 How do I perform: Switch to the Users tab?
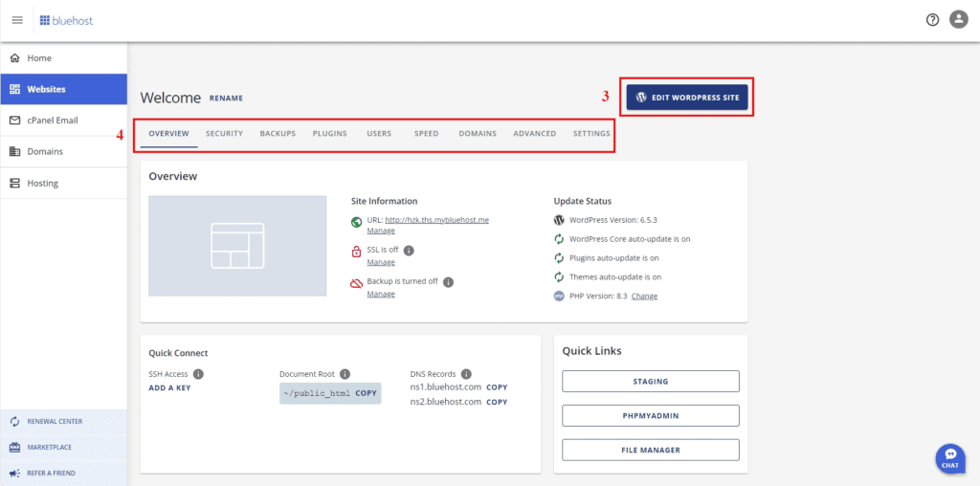[x=379, y=134]
